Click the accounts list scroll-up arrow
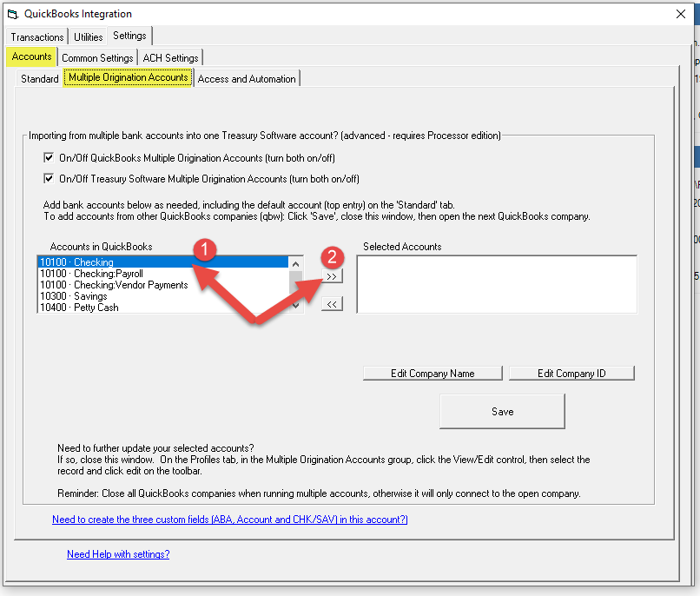Viewport: 700px width, 596px height. (x=295, y=264)
